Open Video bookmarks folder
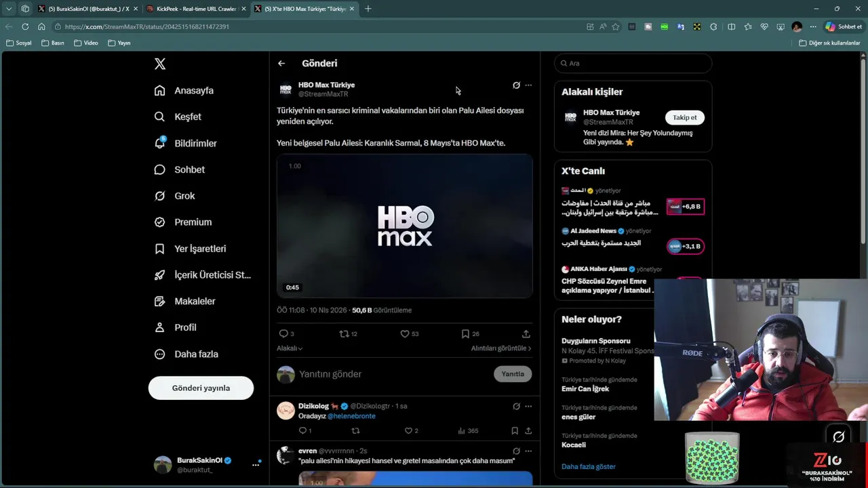This screenshot has width=868, height=488. click(x=86, y=43)
